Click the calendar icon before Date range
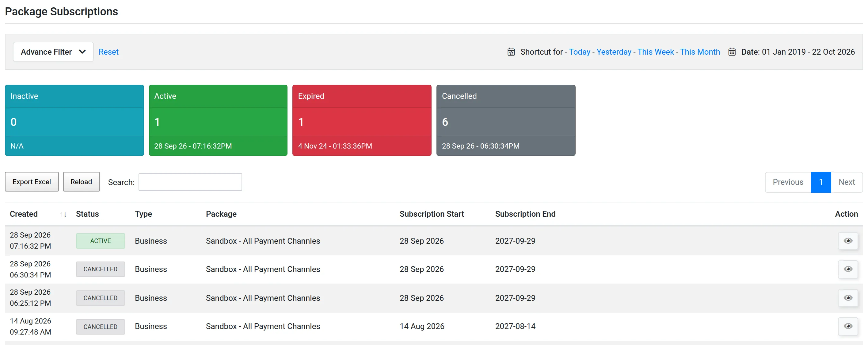The width and height of the screenshot is (868, 345). (732, 52)
